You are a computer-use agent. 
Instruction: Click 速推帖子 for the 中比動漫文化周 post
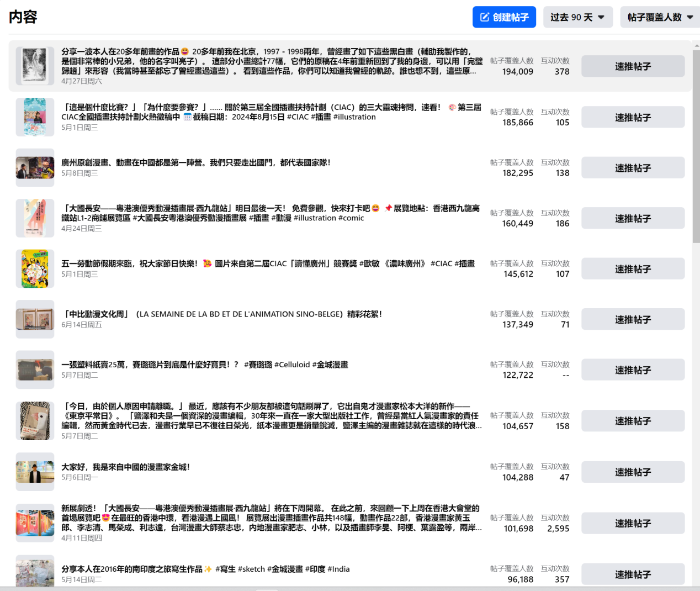(x=633, y=320)
